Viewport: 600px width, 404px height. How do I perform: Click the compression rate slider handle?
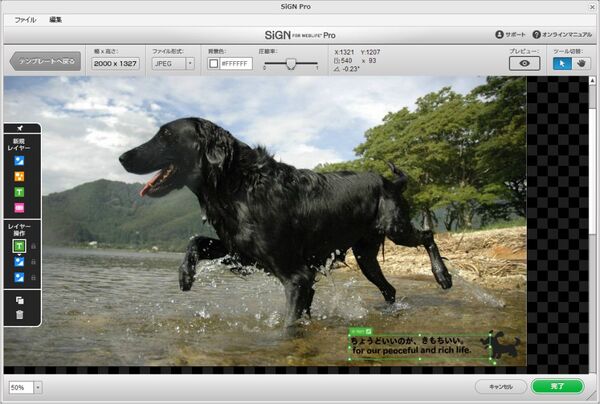[291, 64]
